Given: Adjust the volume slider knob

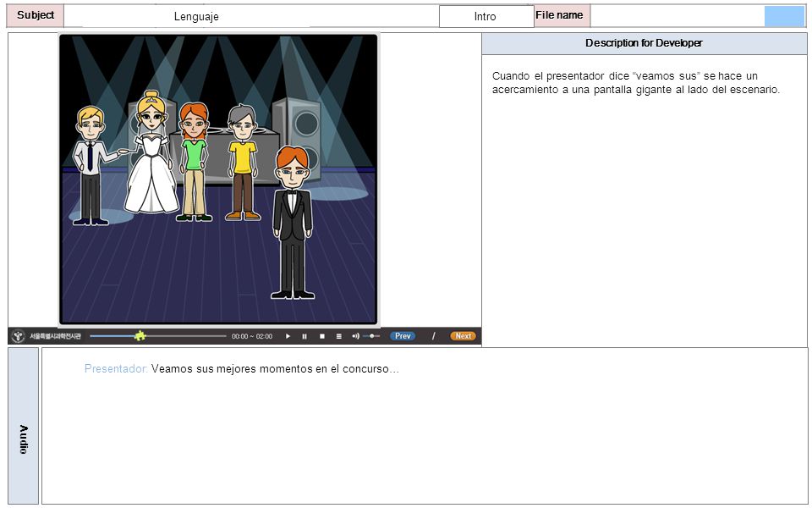Looking at the screenshot, I should pos(372,336).
